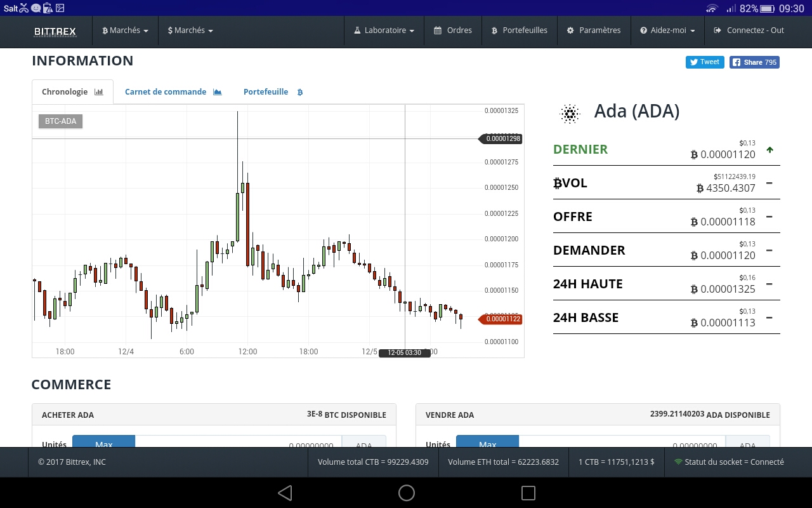812x508 pixels.
Task: Click the © 2017 Bittrex, INC footer text
Action: click(x=72, y=462)
